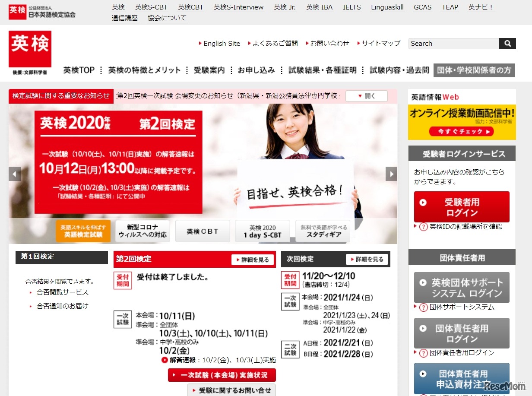Click question-mark icon beside 団体サポートシステム
532x396 pixels.
423,307
